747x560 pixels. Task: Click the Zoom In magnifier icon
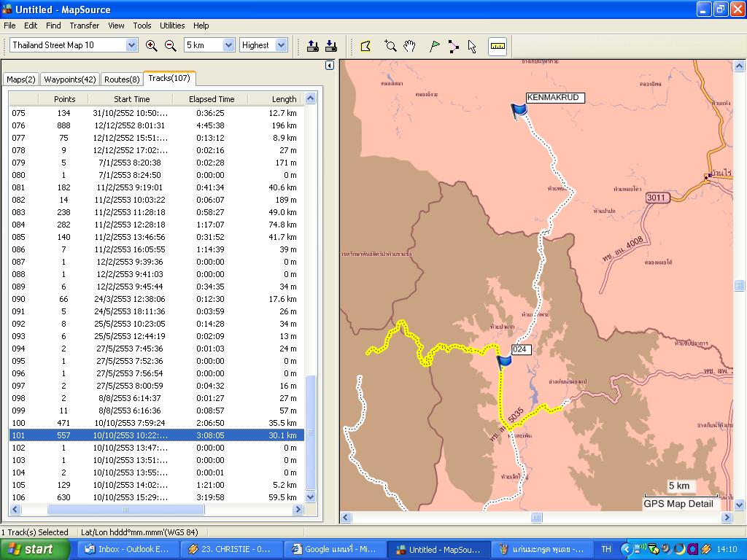coord(152,45)
